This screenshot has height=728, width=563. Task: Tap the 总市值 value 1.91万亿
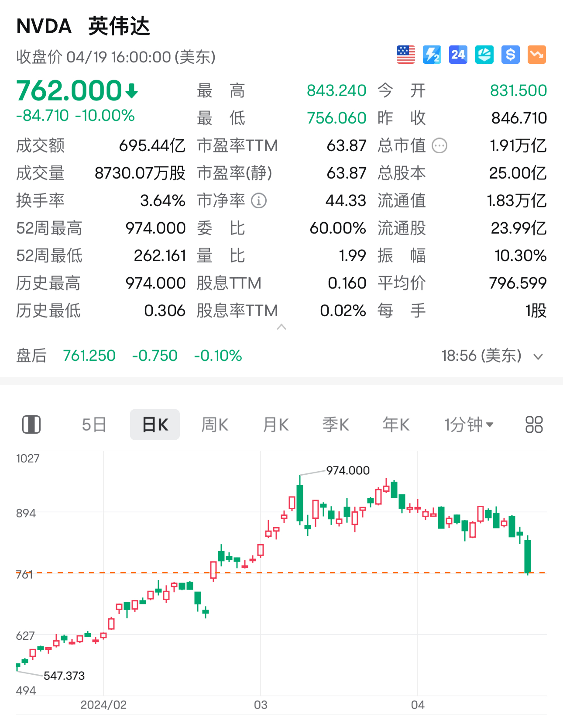tap(518, 146)
